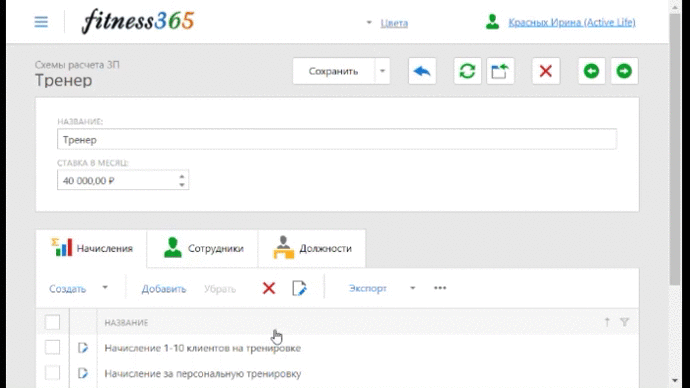Increase the Ставка в месяц value
690x388 pixels.
coord(182,176)
